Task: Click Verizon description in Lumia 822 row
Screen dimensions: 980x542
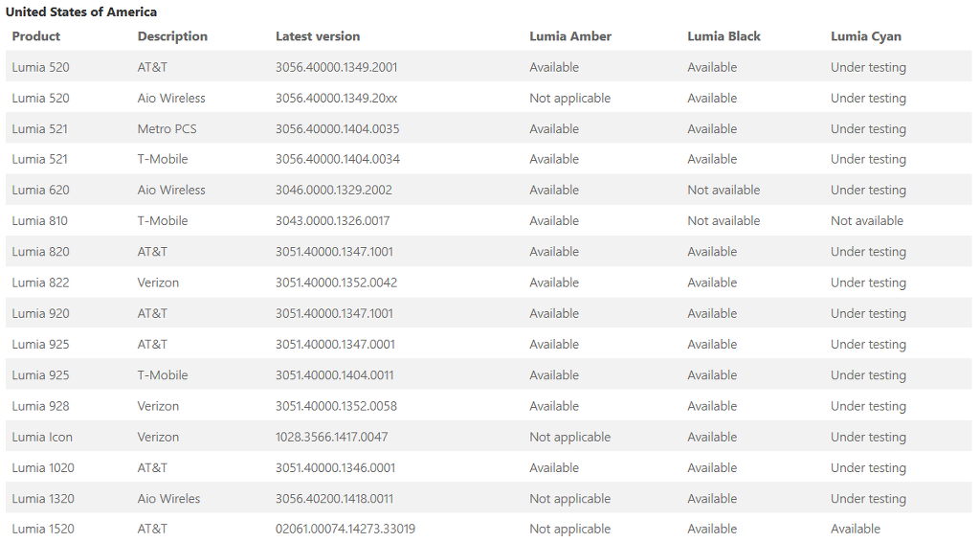Action: click(x=158, y=282)
